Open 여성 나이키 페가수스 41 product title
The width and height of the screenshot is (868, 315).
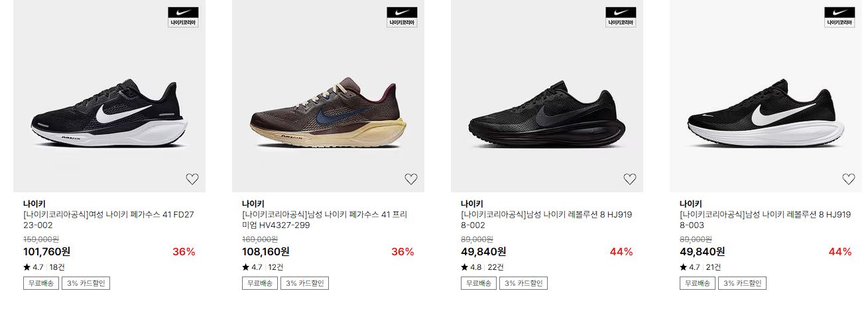(108, 220)
